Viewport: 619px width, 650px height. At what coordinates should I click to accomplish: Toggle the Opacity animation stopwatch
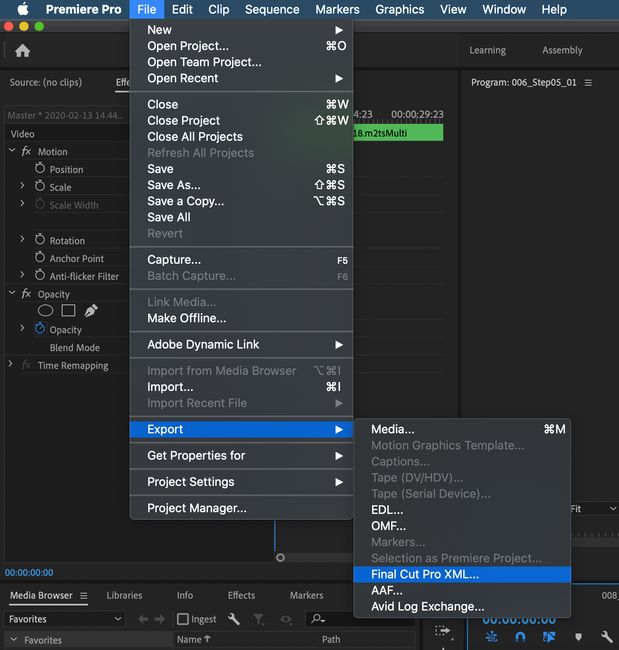[40, 329]
